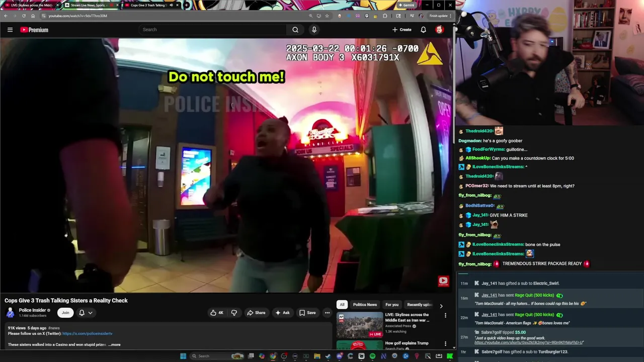Image resolution: width=644 pixels, height=362 pixels.
Task: Click the YouTube watermark in video corner
Action: coord(443,281)
